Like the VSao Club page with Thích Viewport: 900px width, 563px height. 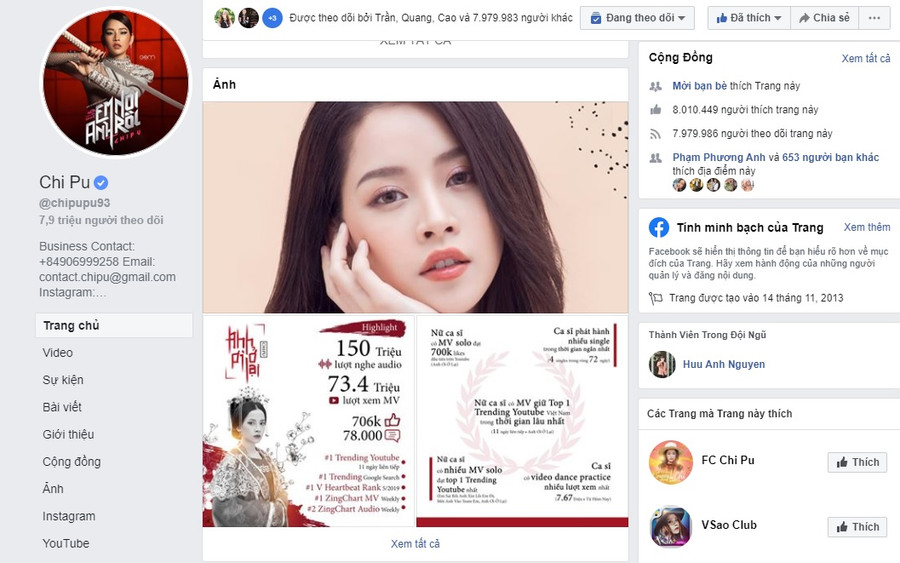(858, 527)
